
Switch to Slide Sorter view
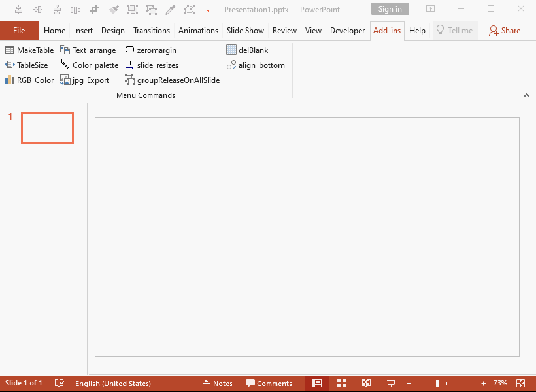[342, 383]
